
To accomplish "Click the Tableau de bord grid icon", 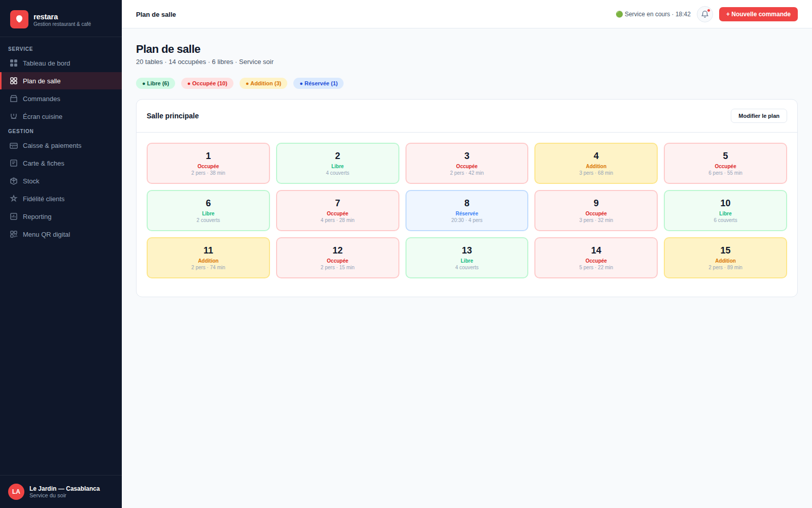I will click(x=14, y=63).
